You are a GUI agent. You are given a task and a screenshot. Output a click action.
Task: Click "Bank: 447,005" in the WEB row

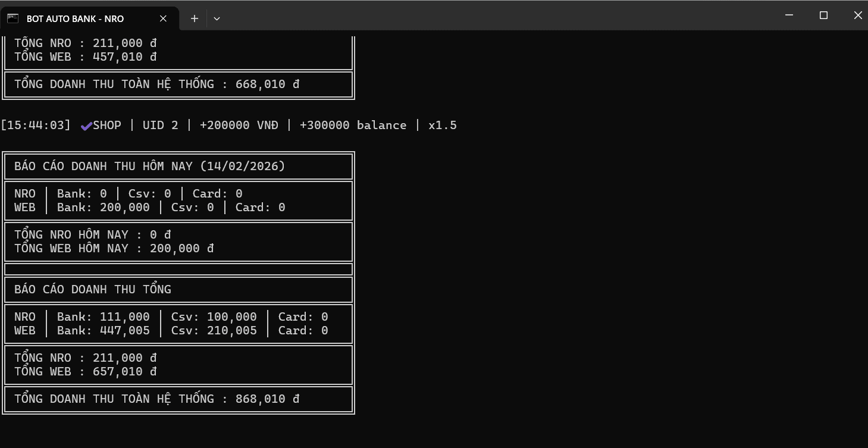[104, 330]
